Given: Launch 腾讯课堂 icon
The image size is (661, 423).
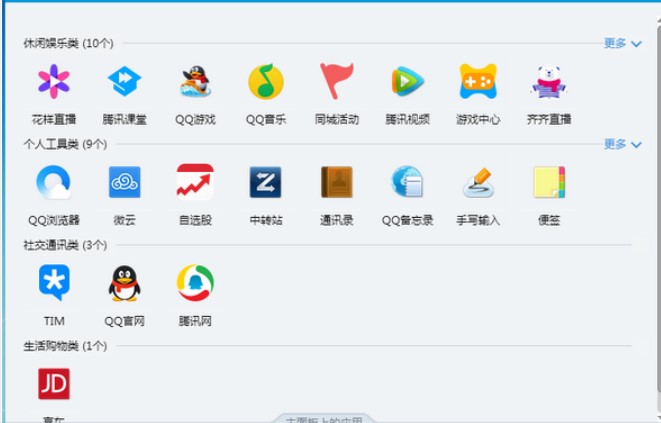Looking at the screenshot, I should point(124,81).
